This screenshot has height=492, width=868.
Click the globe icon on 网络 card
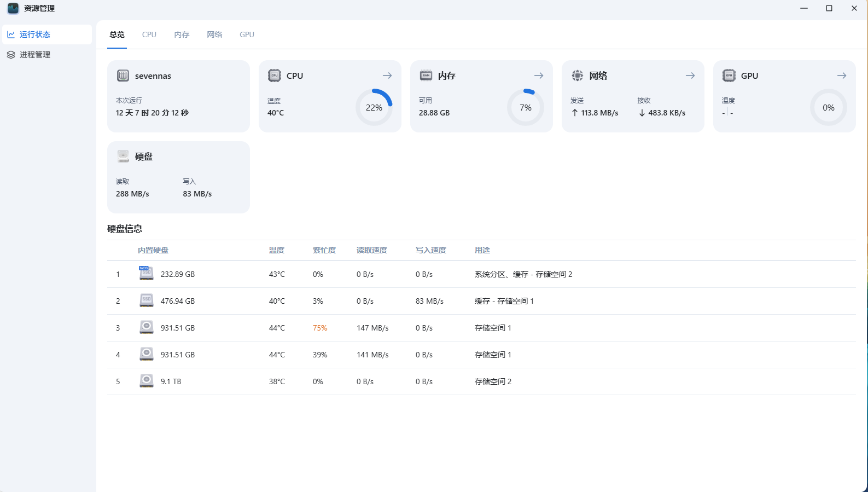click(x=578, y=76)
